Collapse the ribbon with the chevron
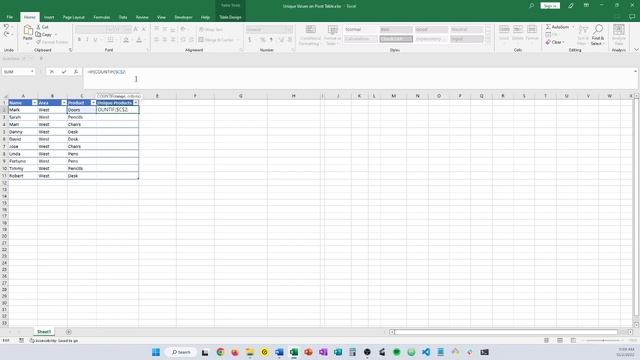The width and height of the screenshot is (640, 360). [636, 50]
